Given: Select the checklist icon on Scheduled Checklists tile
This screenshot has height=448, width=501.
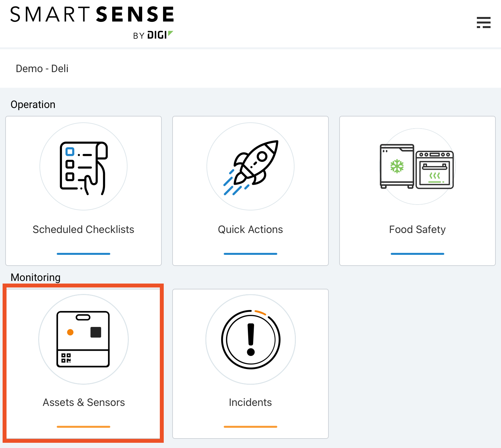Looking at the screenshot, I should 83,166.
